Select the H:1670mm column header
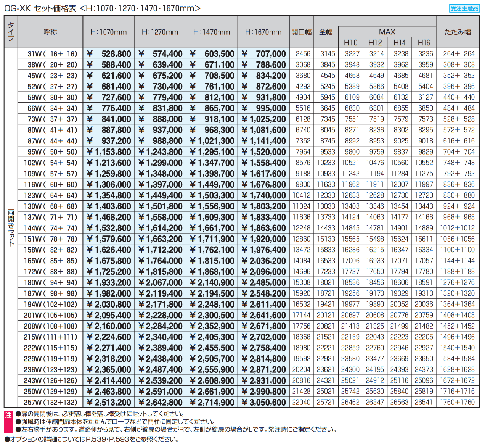 click(x=263, y=32)
